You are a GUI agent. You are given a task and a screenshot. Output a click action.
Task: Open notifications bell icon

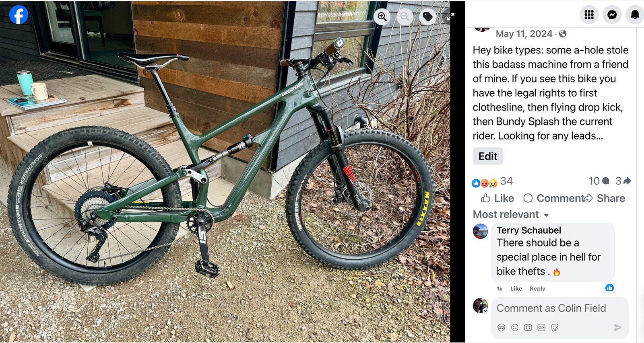coord(635,15)
